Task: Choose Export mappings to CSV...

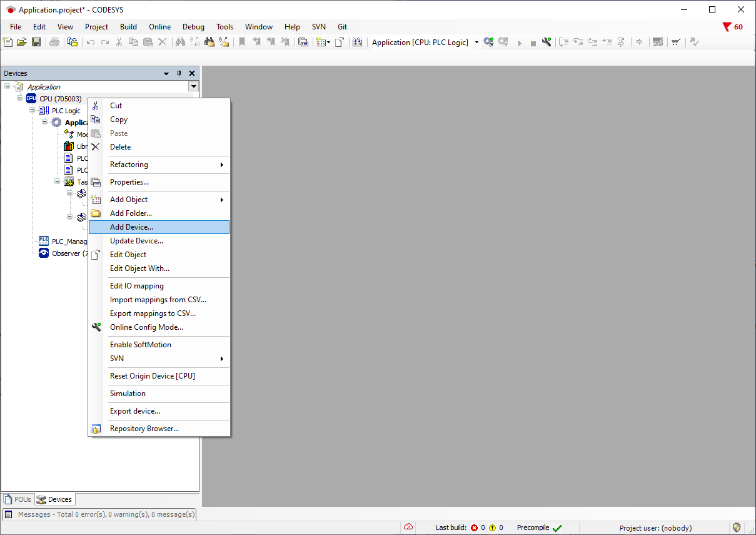Action: pos(153,313)
